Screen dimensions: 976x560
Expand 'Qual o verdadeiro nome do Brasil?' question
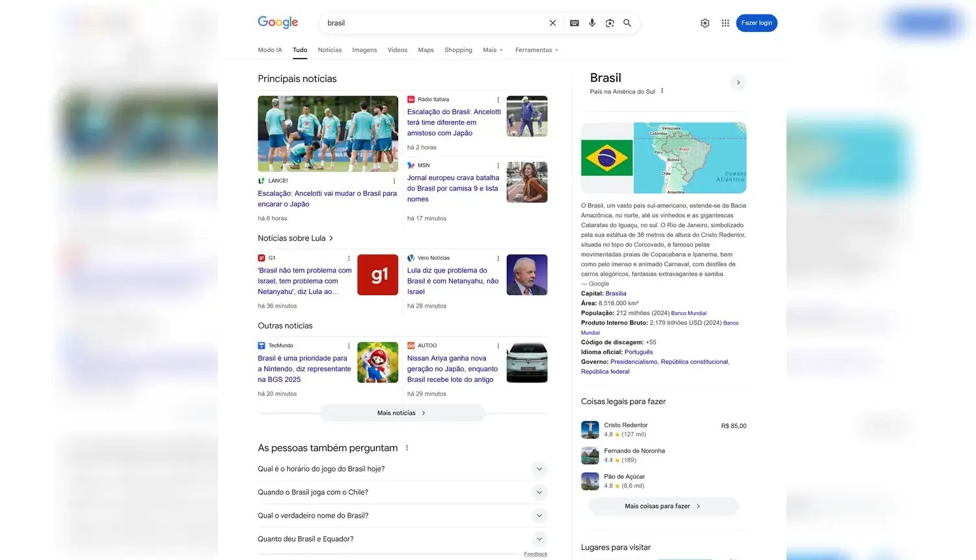[x=539, y=516]
